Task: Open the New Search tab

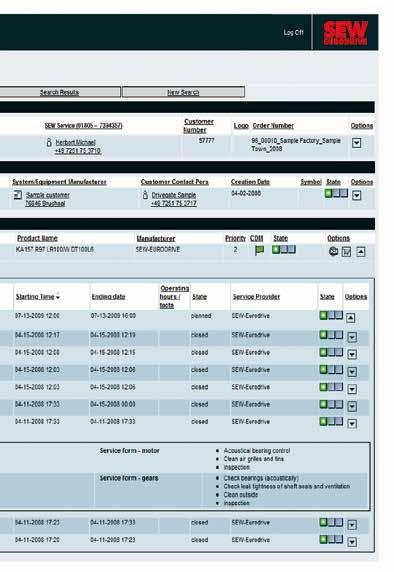Action: pyautogui.click(x=183, y=92)
